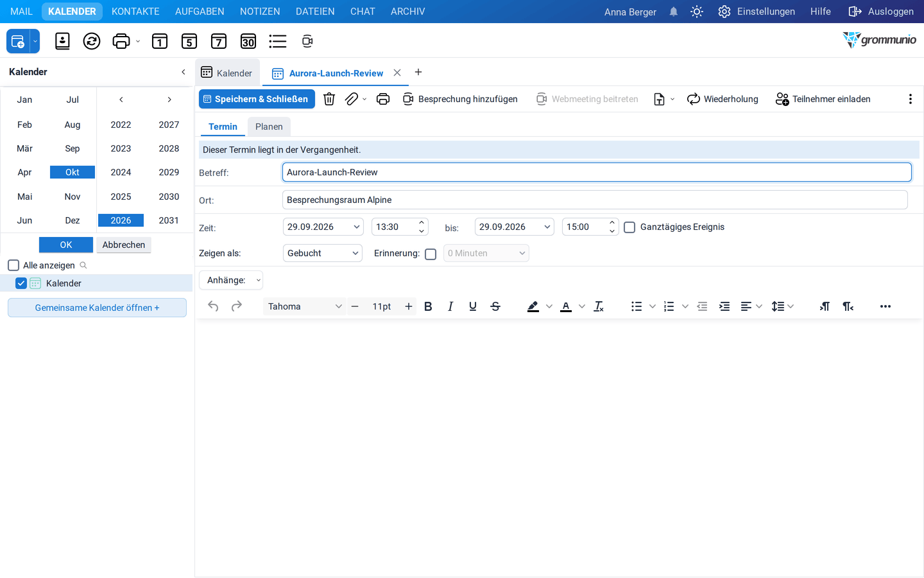Click into the Ort location field
This screenshot has width=924, height=578.
pos(595,200)
